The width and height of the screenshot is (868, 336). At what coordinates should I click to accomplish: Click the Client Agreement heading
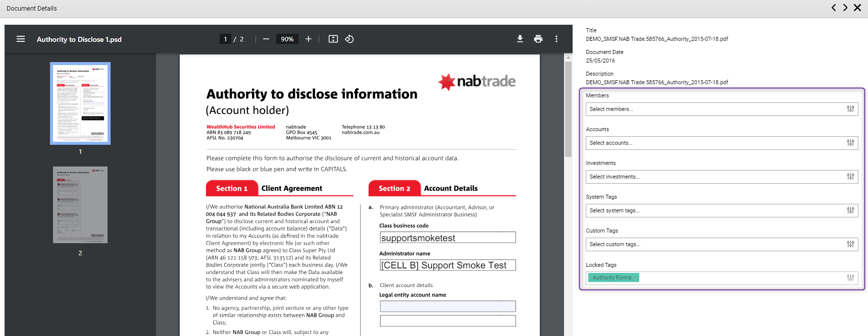[x=292, y=188]
